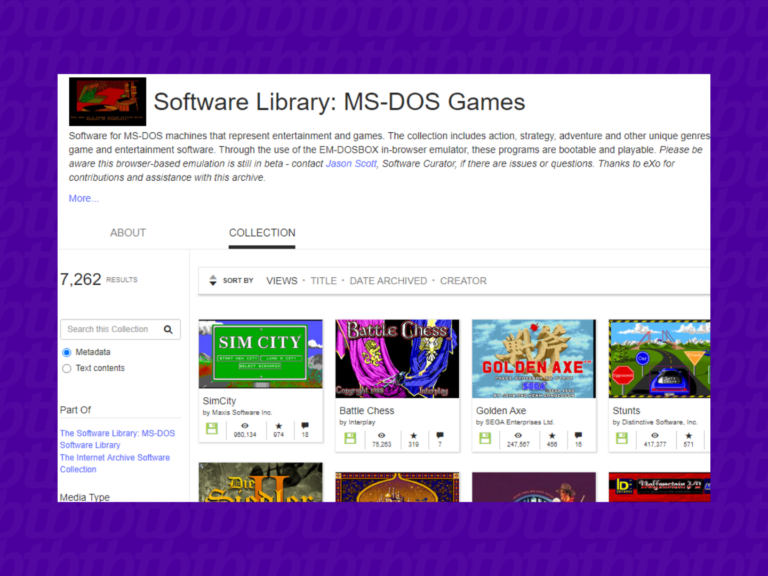Viewport: 768px width, 576px height.
Task: Click the MS-DOS Games collection logo image
Action: point(107,101)
